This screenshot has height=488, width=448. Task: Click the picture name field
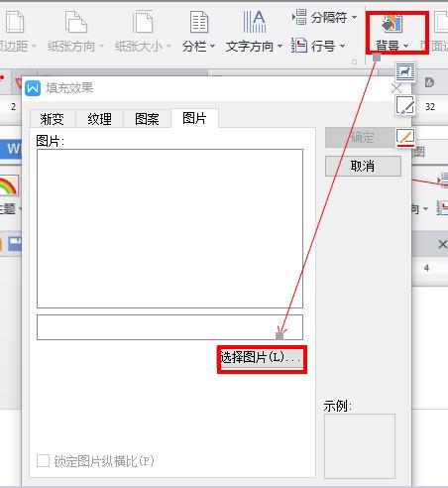tap(169, 327)
